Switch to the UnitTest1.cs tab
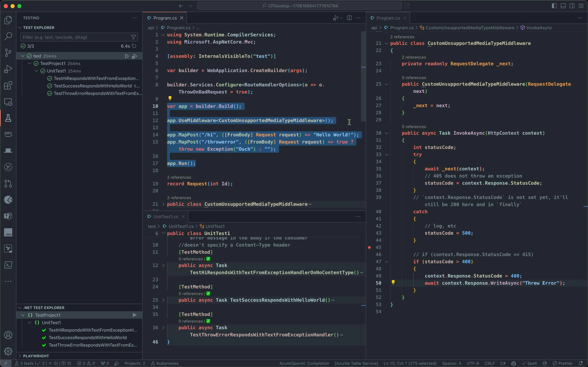The height and width of the screenshot is (367, 588). pyautogui.click(x=166, y=216)
